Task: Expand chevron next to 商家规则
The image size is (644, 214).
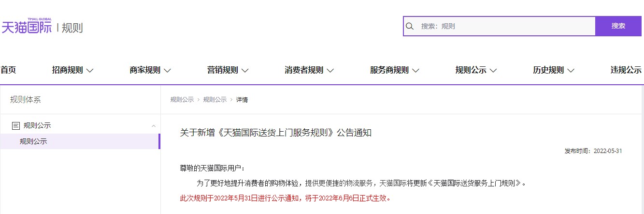Action: (168, 70)
